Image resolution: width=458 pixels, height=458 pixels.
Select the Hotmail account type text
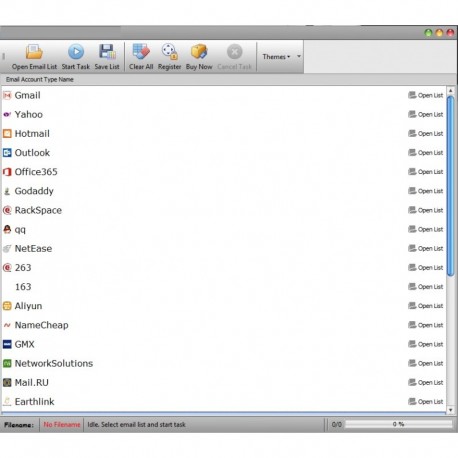pyautogui.click(x=32, y=134)
